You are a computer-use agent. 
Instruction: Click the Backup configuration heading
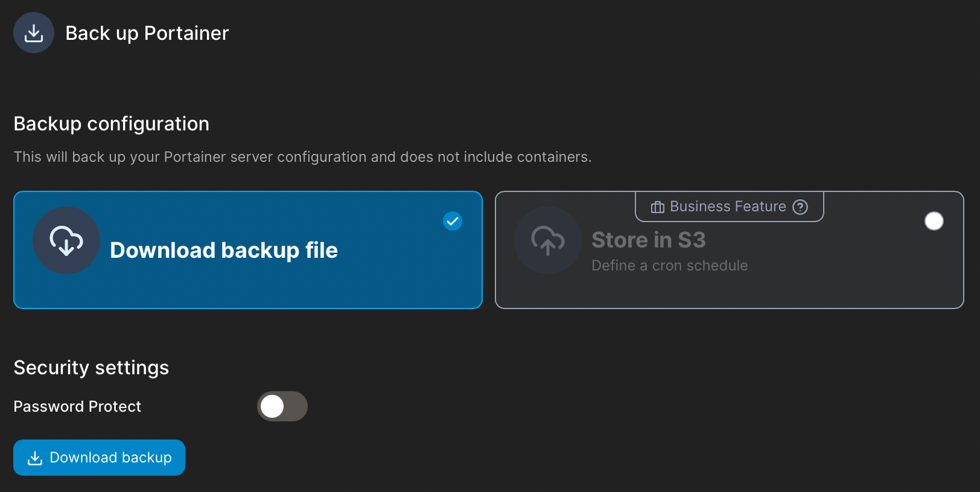[x=111, y=123]
